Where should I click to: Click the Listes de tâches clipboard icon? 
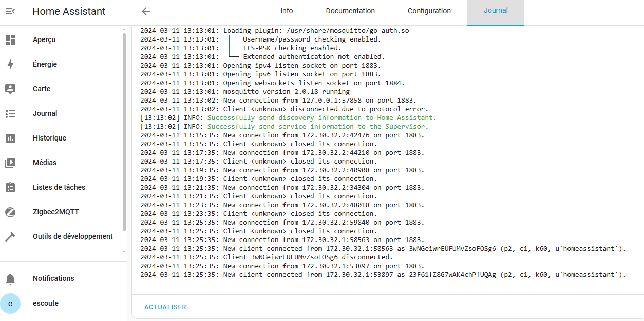(x=10, y=187)
